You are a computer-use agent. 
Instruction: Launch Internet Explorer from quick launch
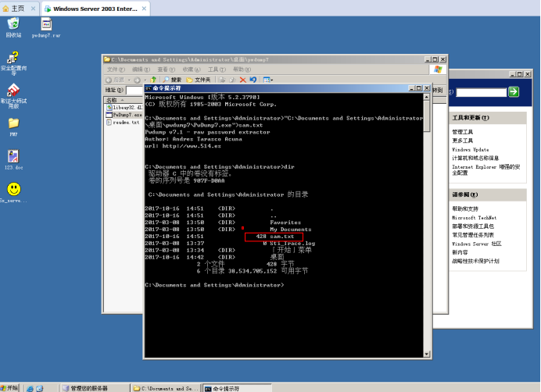pyautogui.click(x=30, y=388)
